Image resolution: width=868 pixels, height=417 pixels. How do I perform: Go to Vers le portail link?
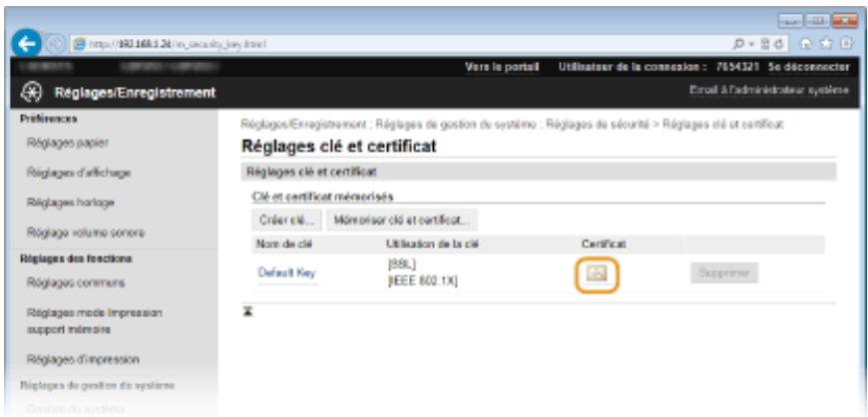click(x=502, y=67)
